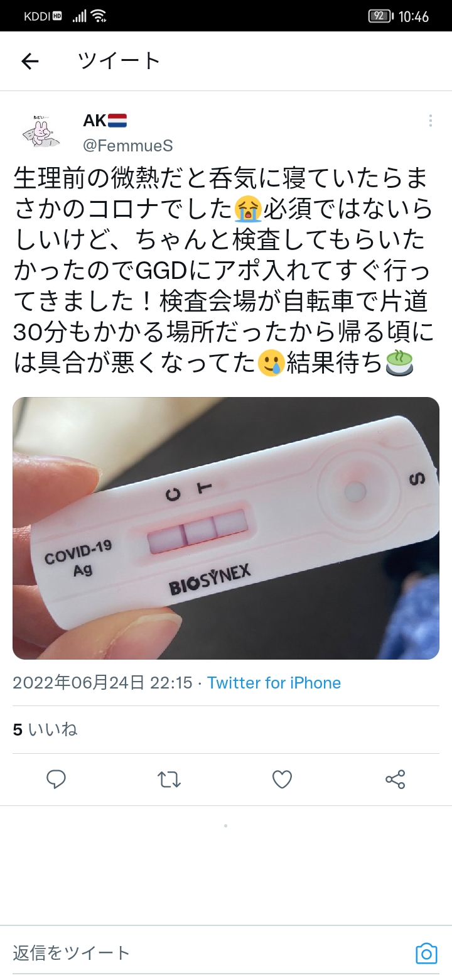
Task: Tap the share icon
Action: 395,780
